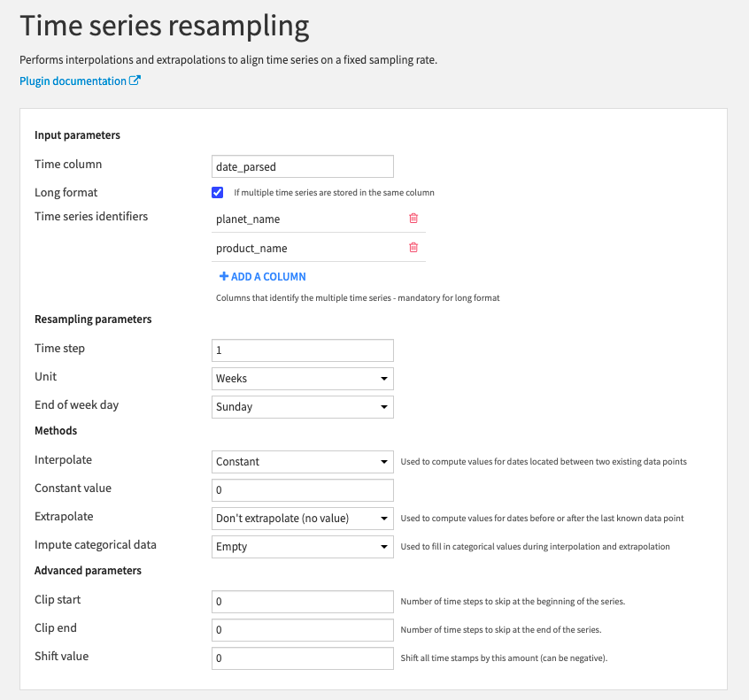Click the external link icon beside Plugin documentation

135,81
